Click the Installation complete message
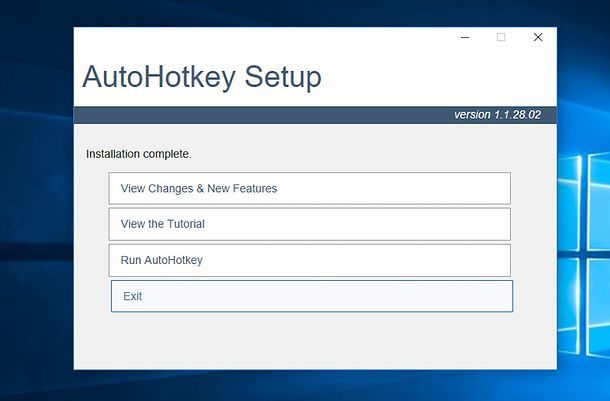 [x=139, y=154]
